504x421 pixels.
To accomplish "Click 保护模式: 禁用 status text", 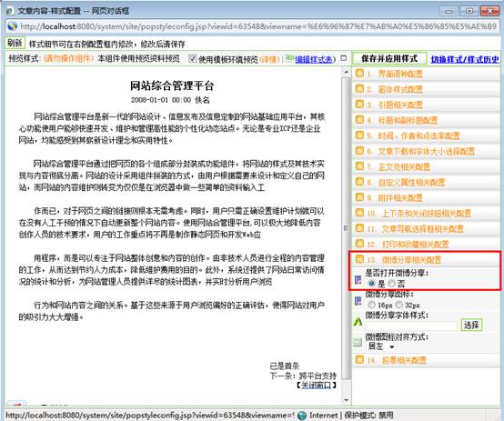I will 368,416.
